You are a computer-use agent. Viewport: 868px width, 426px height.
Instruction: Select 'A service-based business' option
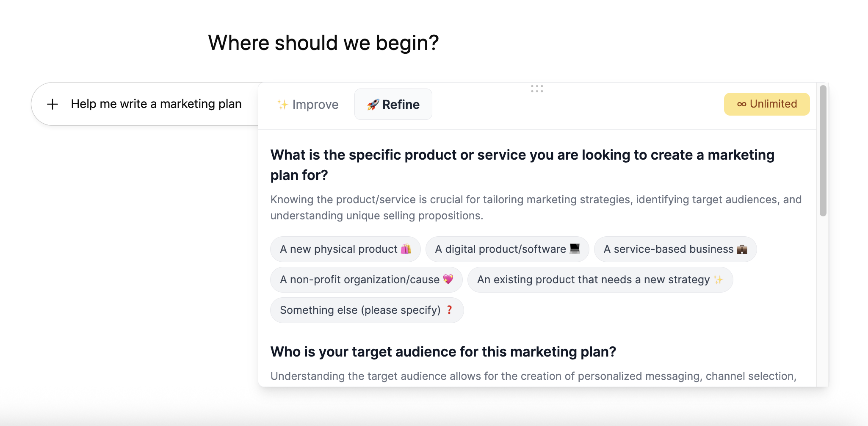pyautogui.click(x=669, y=249)
